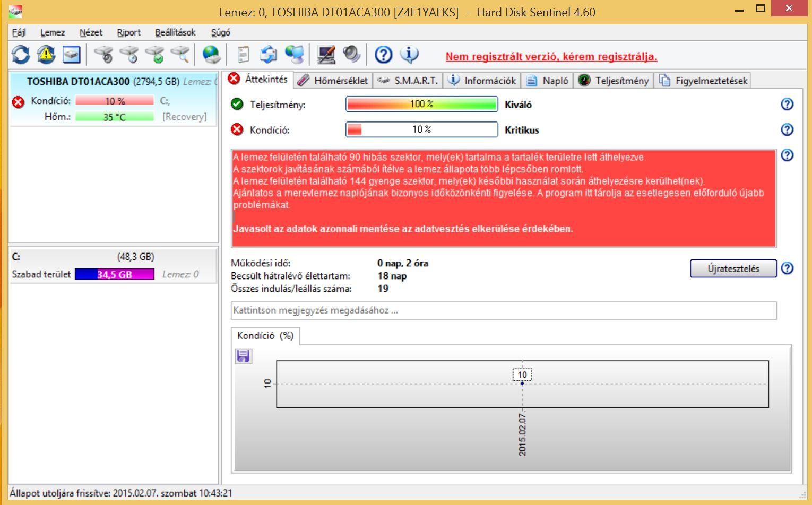The image size is (812, 505).
Task: Click the disk panel view toolbar icon
Action: 72,54
